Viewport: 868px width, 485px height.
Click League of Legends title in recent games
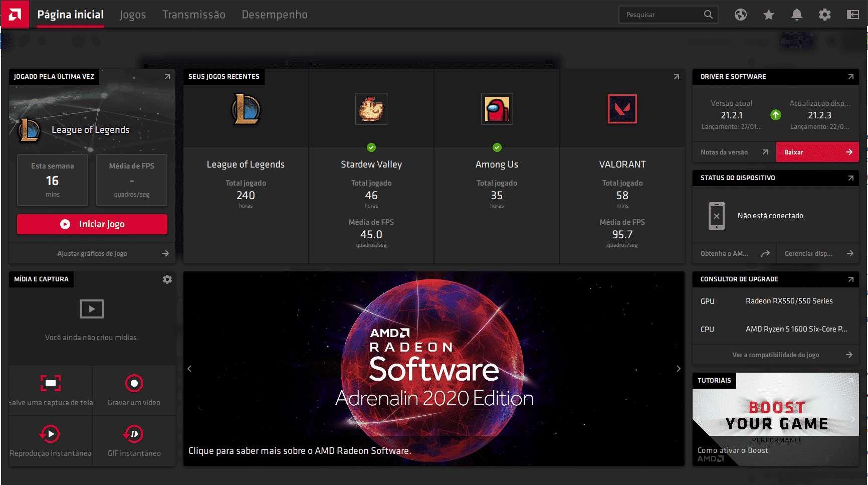(246, 165)
